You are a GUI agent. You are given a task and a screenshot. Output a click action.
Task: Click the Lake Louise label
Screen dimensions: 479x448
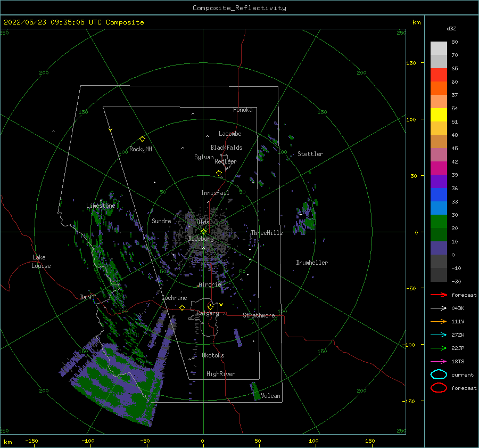[x=41, y=262]
